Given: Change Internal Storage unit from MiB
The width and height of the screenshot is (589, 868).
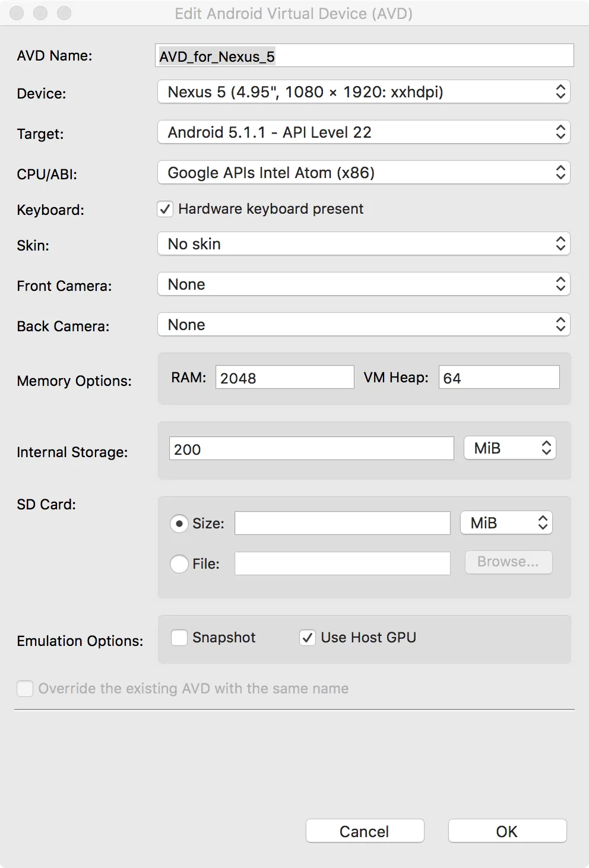Looking at the screenshot, I should coord(509,448).
